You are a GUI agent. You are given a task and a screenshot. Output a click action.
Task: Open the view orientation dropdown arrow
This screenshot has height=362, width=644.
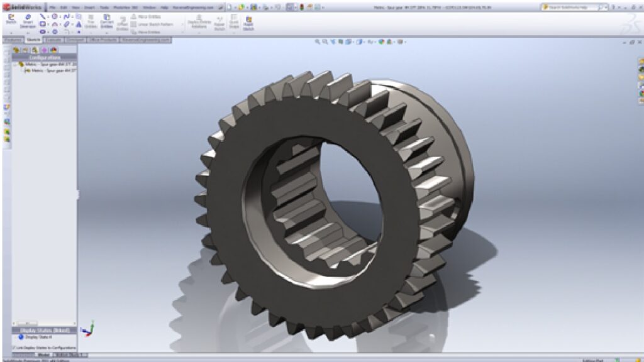[353, 42]
